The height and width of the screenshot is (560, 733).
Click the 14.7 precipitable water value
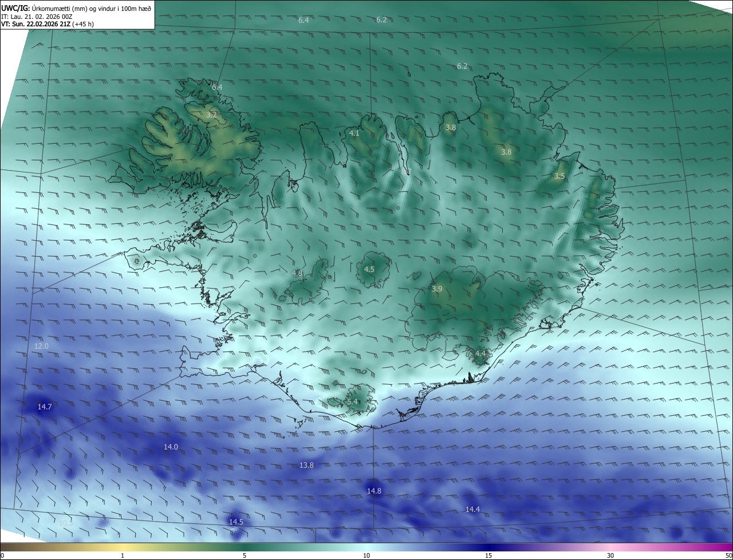45,407
